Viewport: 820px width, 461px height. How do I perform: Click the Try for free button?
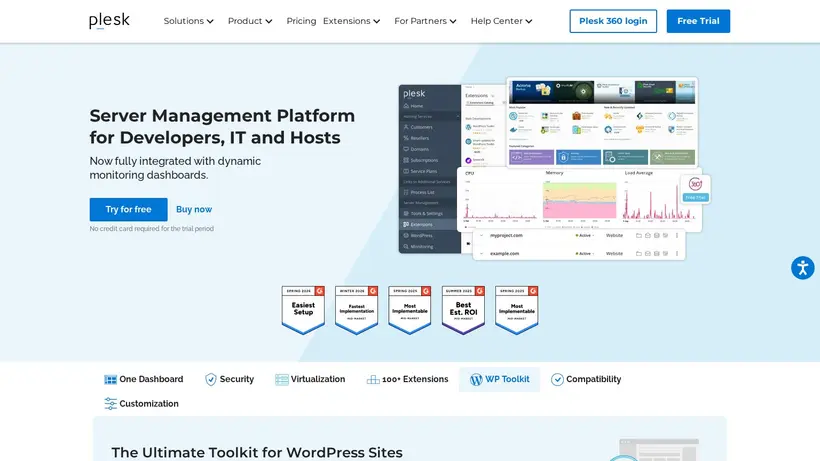pos(128,209)
